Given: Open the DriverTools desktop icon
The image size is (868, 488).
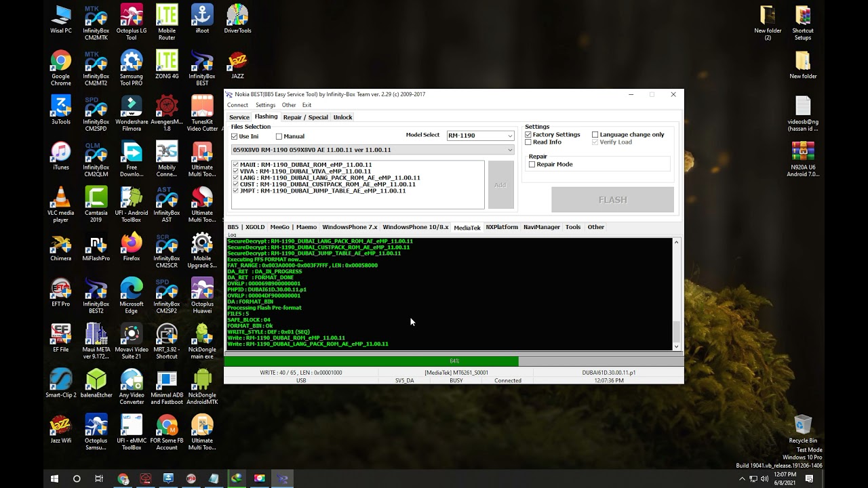Looking at the screenshot, I should (x=237, y=18).
